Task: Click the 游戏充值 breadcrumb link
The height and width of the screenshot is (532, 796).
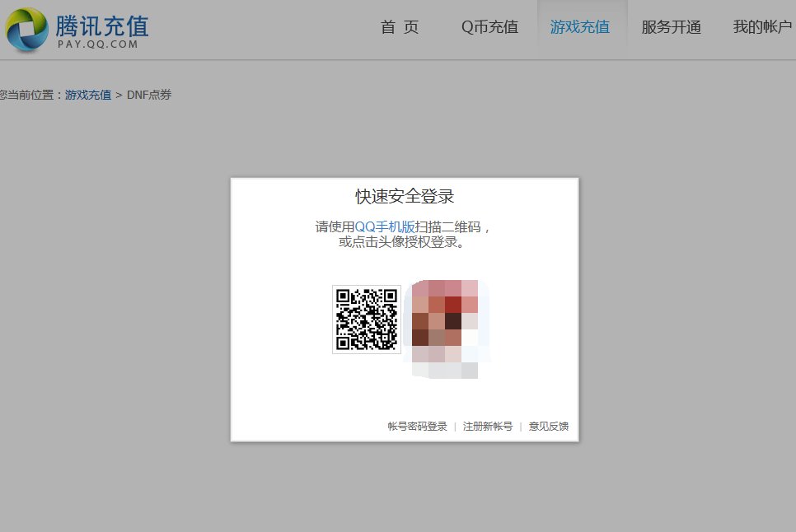Action: coord(88,95)
